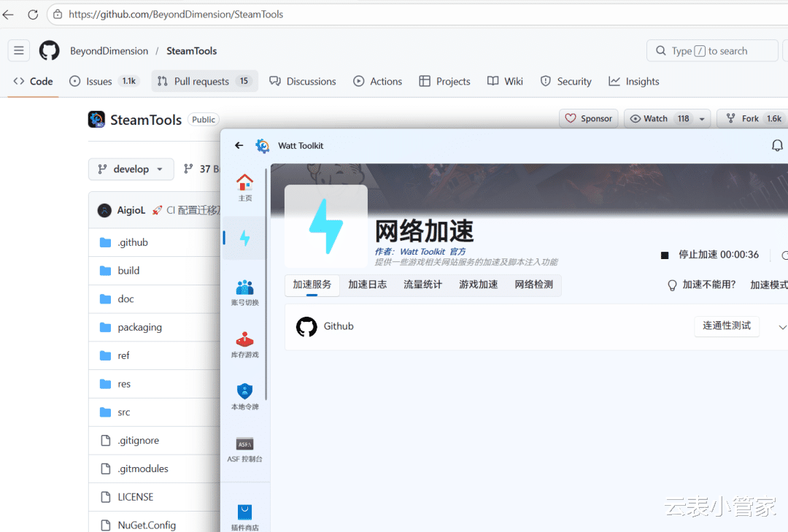
Task: Open the doc folder
Action: point(125,299)
